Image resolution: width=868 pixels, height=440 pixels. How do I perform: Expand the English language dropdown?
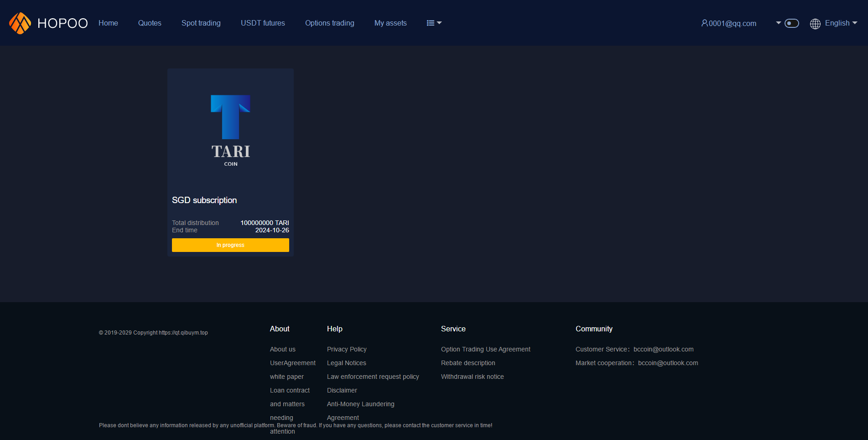coord(841,23)
